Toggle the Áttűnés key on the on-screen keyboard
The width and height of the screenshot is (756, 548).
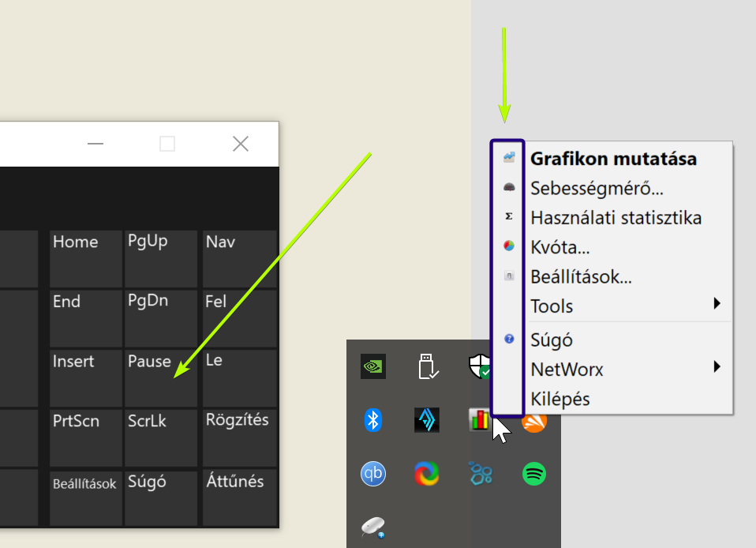[x=239, y=497]
